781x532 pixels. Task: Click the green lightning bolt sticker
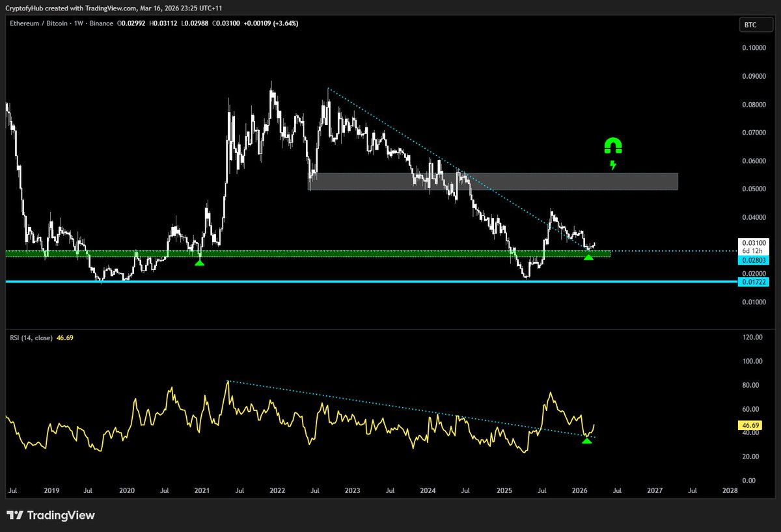point(612,165)
